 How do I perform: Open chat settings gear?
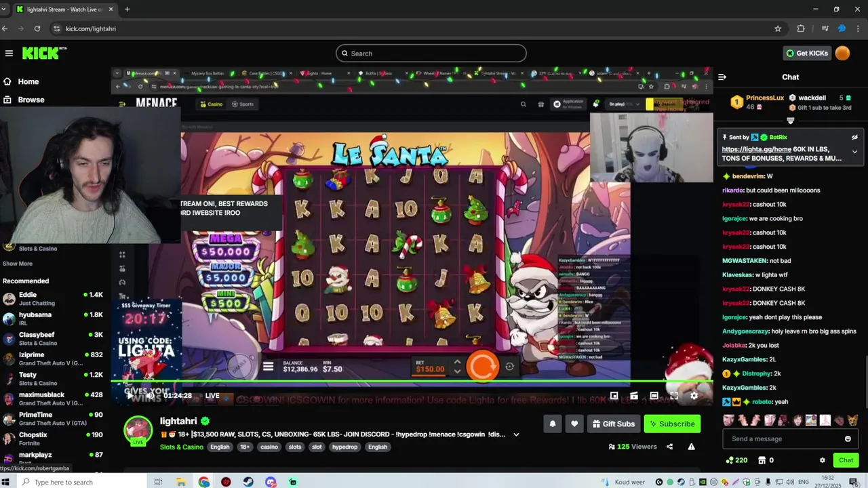coord(823,460)
